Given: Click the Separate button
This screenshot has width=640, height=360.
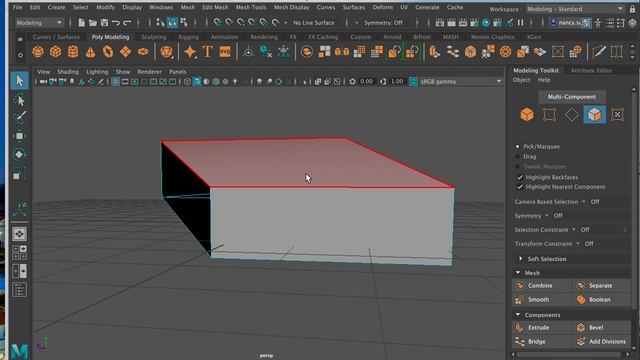Looking at the screenshot, I should (602, 286).
